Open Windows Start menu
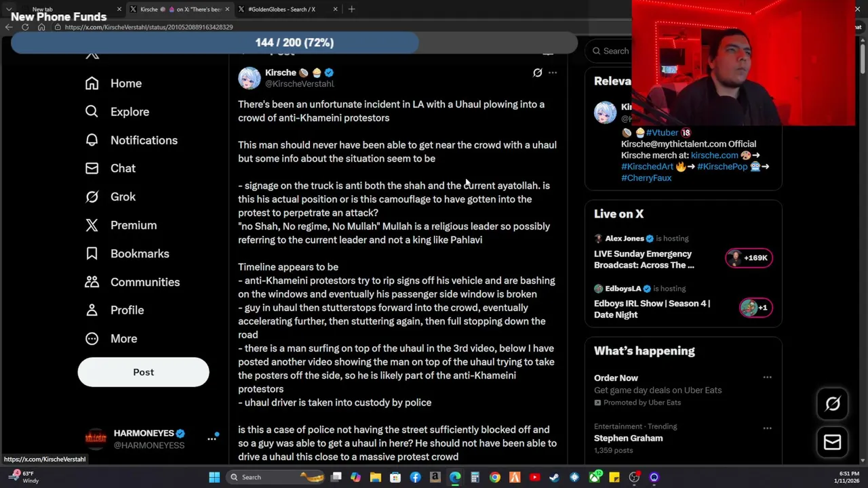 pos(214,477)
